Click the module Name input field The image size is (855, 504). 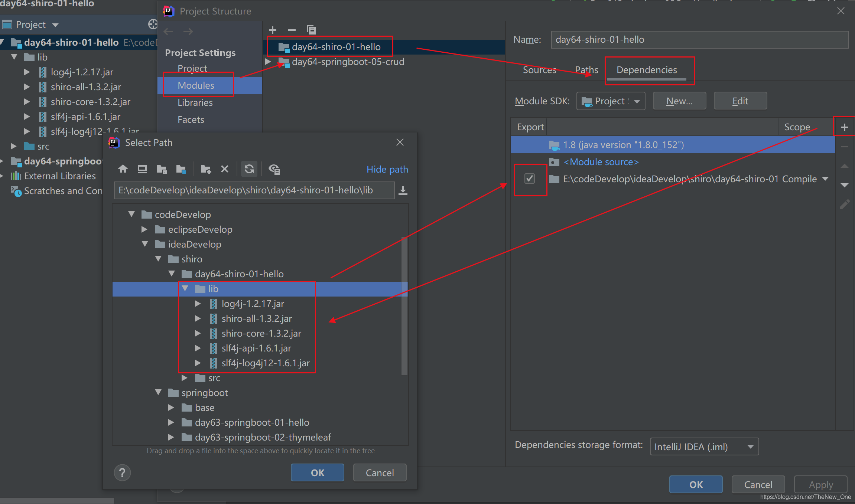(x=699, y=39)
